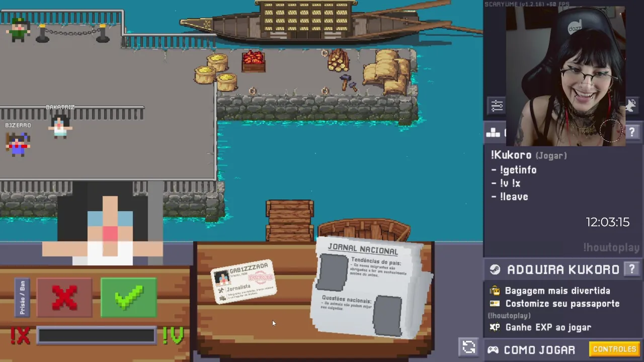Click the streamer webcam overlay
The height and width of the screenshot is (362, 644).
[566, 76]
